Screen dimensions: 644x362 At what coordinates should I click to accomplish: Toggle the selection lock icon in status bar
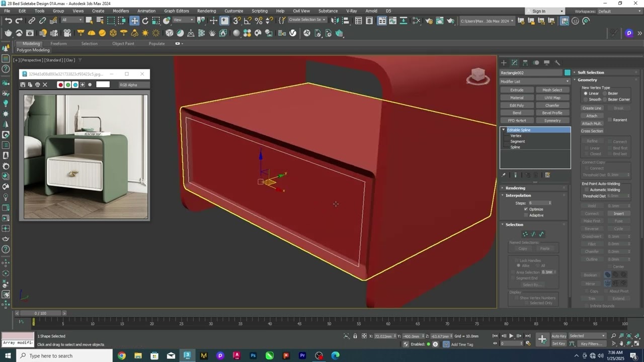pyautogui.click(x=355, y=336)
